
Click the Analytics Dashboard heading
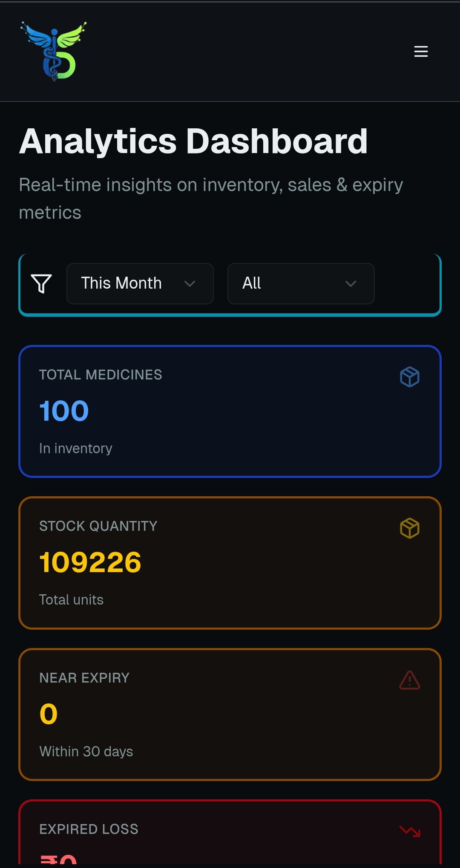coord(193,141)
